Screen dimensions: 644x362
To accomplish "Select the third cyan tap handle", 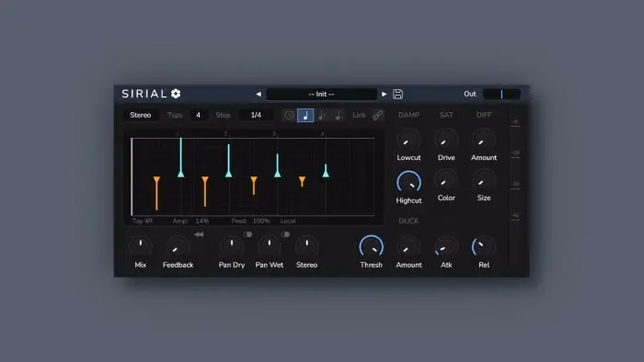I will (x=278, y=174).
